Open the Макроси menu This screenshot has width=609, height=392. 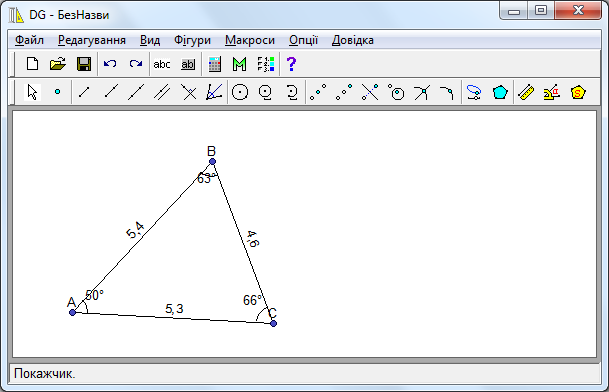point(250,40)
